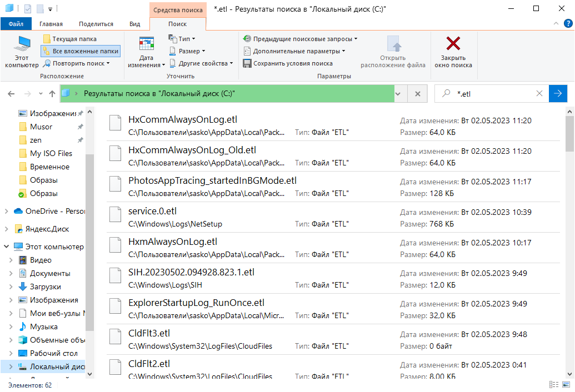Screen dimensions: 575x392
Task: Click file icon of HxmAlwaysOnLog.etl
Action: point(116,245)
